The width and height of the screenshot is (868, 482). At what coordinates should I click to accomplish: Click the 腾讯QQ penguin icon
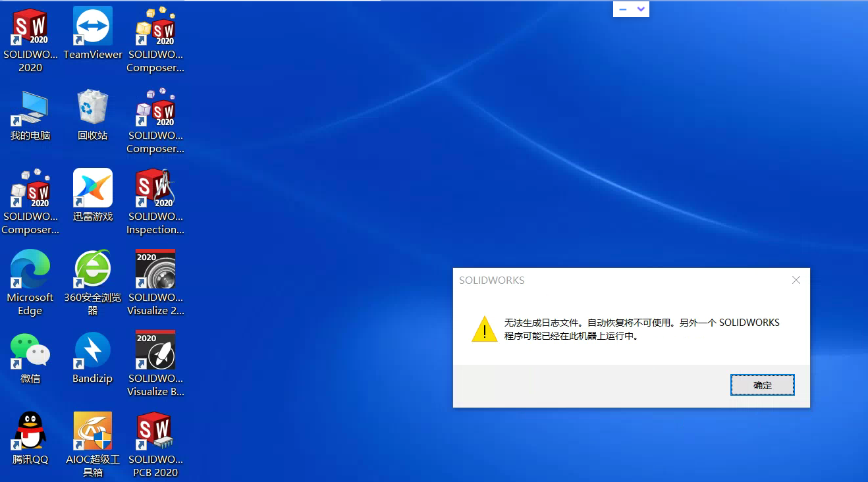[x=30, y=431]
